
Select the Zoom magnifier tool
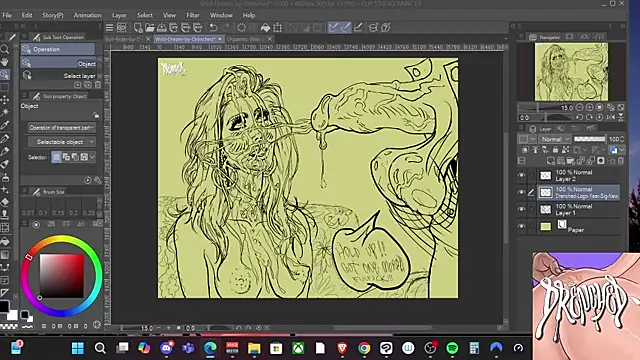(5, 49)
